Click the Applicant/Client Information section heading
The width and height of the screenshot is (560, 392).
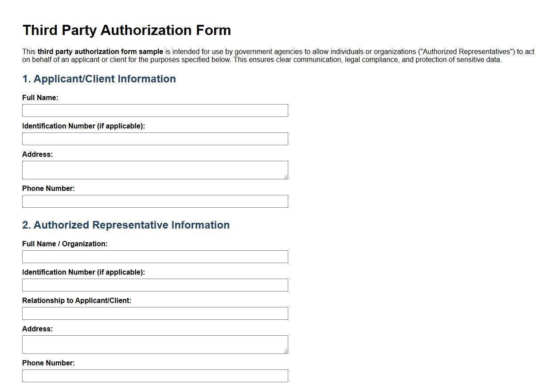[99, 79]
